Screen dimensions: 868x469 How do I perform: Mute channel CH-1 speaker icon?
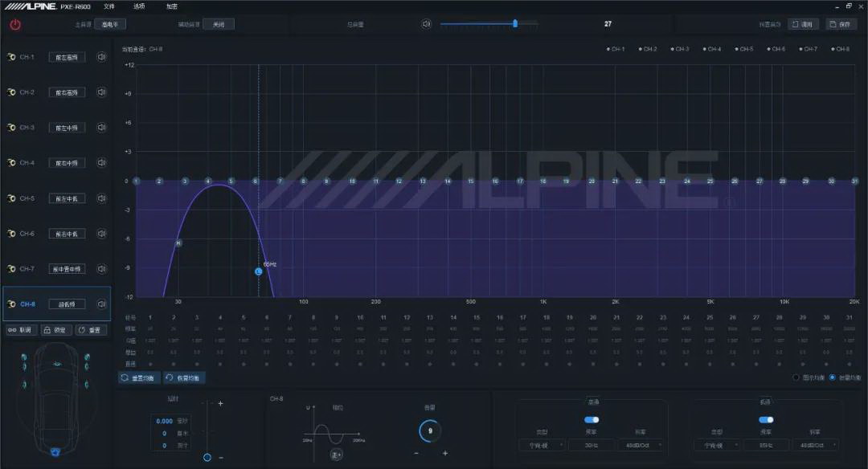pos(101,57)
